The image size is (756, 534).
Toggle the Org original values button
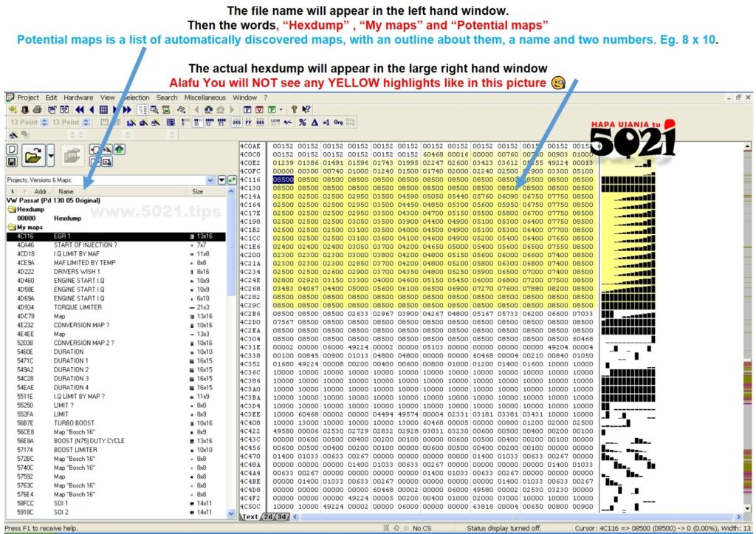[337, 122]
